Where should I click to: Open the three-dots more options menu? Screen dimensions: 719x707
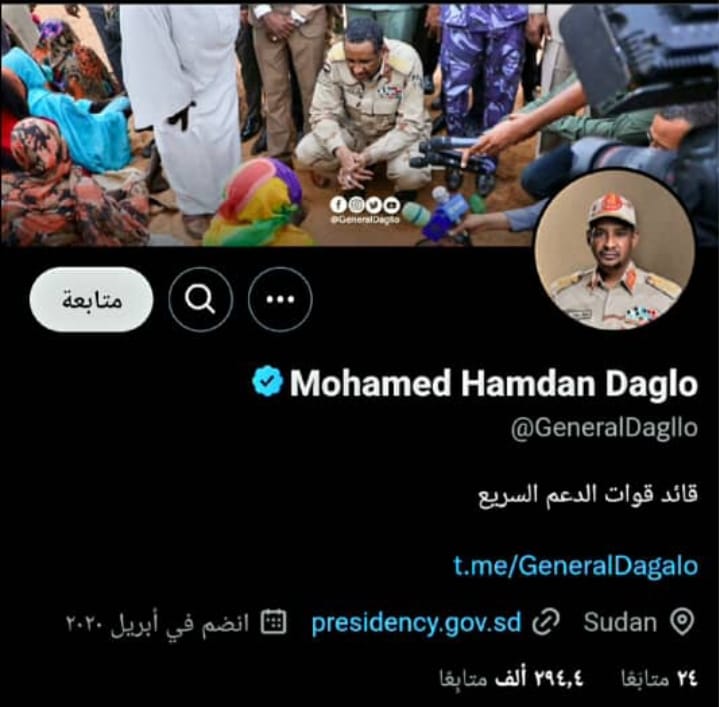280,299
